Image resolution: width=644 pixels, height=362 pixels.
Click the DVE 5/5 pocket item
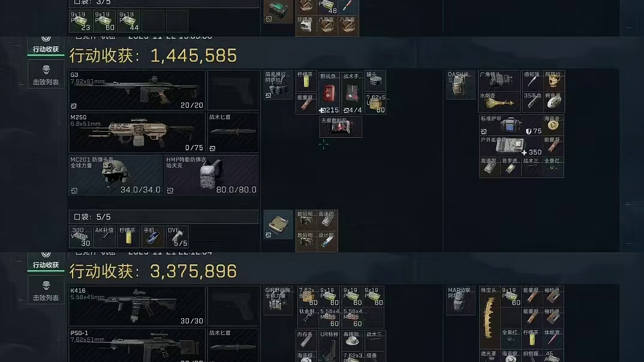177,236
